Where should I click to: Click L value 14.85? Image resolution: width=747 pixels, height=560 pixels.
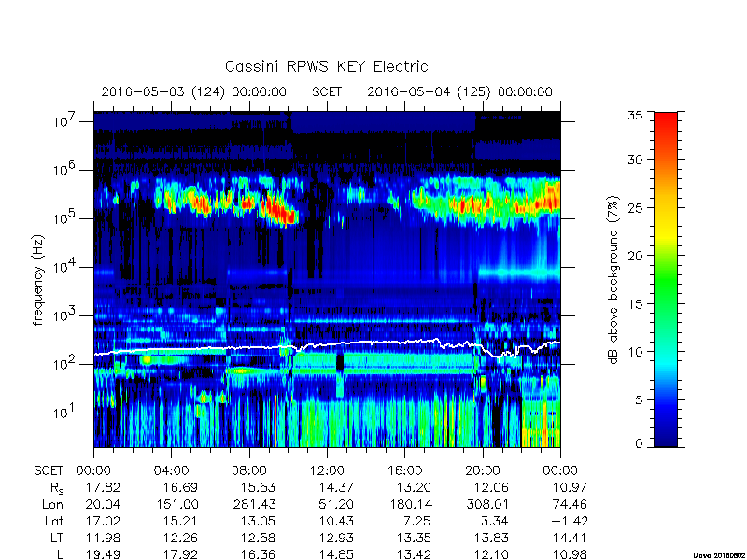coord(336,554)
